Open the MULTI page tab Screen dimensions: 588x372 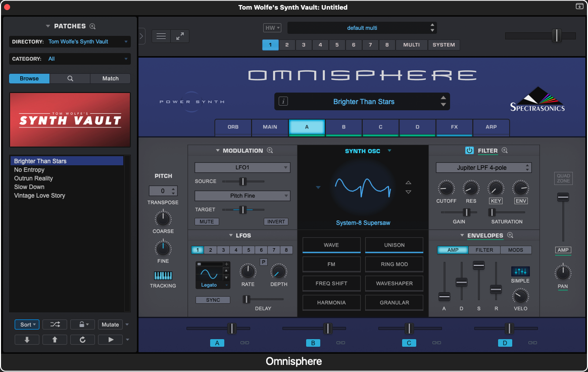click(411, 44)
